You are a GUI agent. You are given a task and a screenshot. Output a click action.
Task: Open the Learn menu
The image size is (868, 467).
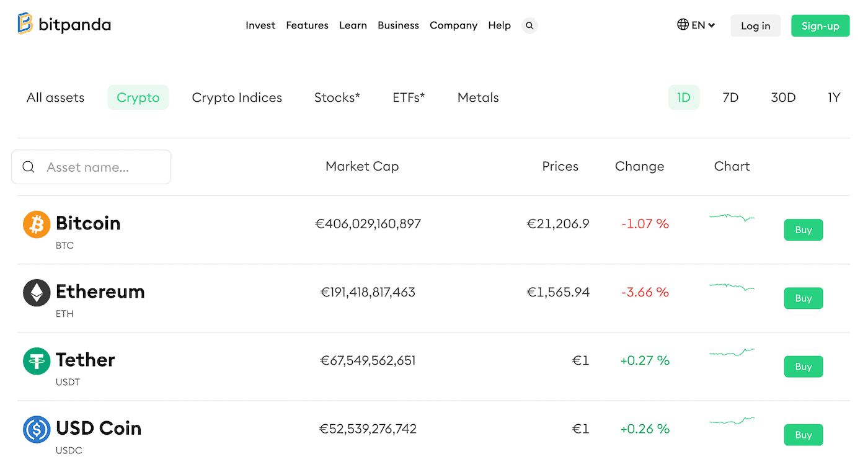click(353, 25)
